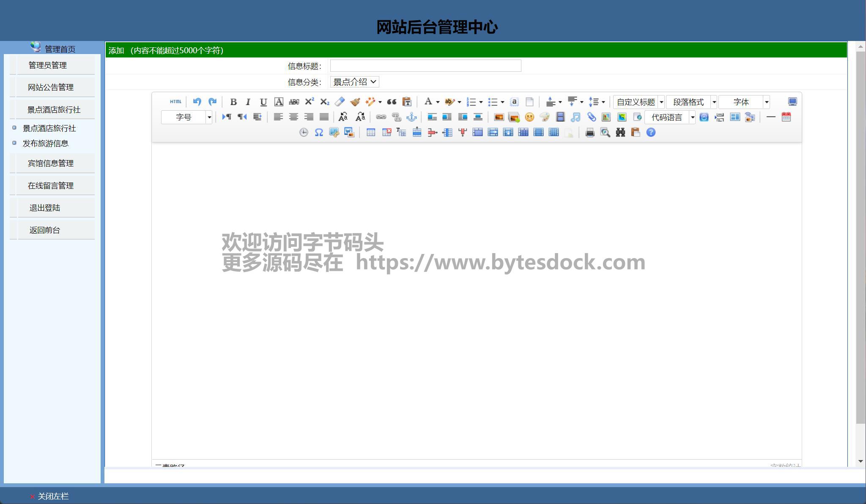Open 宾馆信息管理 menu section
This screenshot has width=866, height=504.
point(51,163)
